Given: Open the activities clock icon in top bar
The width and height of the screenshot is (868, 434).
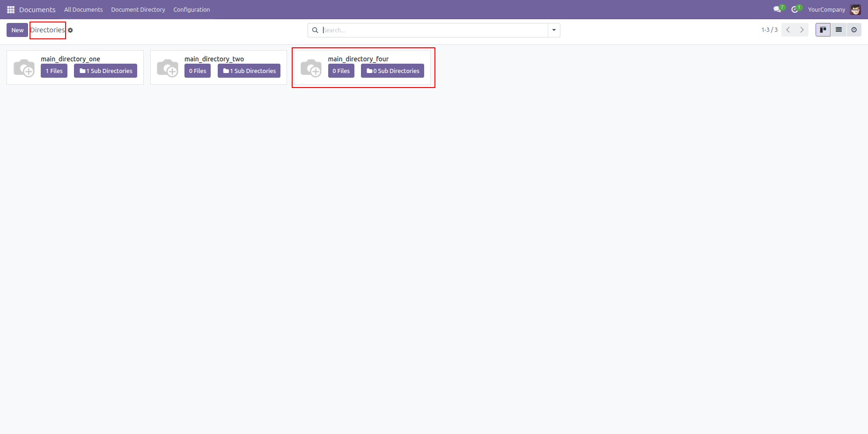Looking at the screenshot, I should [794, 9].
